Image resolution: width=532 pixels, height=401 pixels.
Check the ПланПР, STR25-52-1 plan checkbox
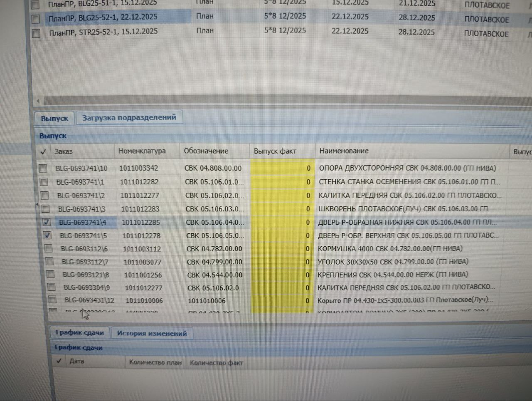point(36,33)
